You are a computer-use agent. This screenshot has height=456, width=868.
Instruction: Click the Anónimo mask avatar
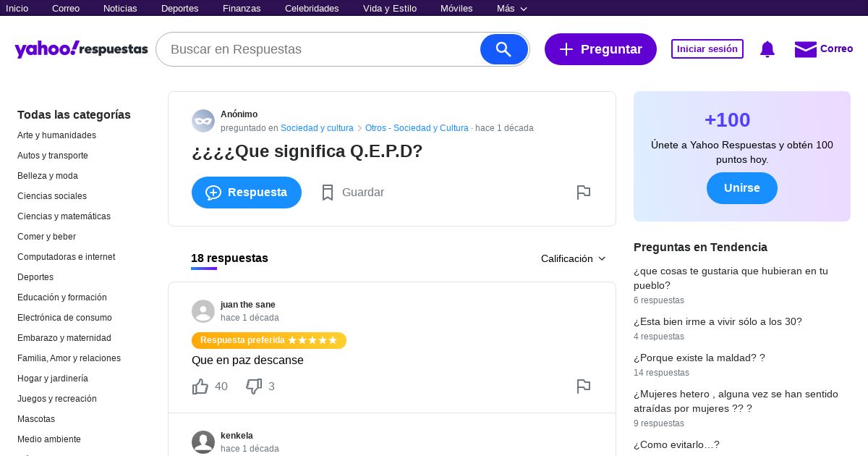(x=203, y=121)
